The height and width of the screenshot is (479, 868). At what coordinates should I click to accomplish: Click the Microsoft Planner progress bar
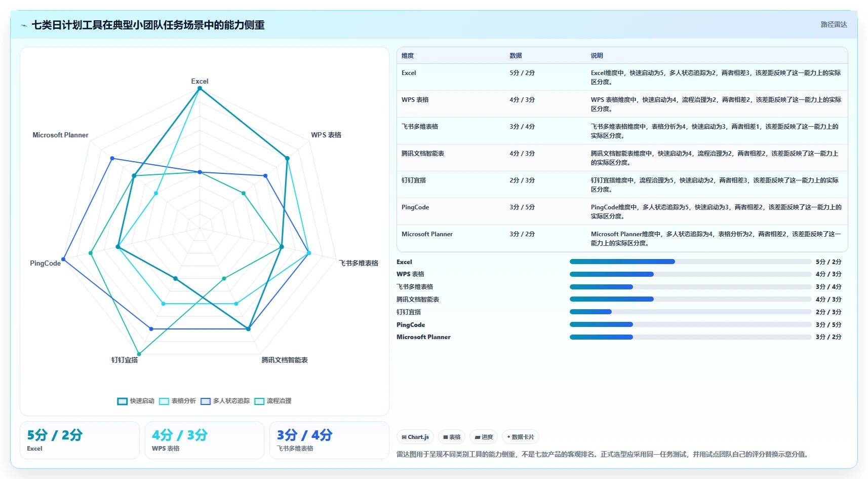[x=690, y=337]
